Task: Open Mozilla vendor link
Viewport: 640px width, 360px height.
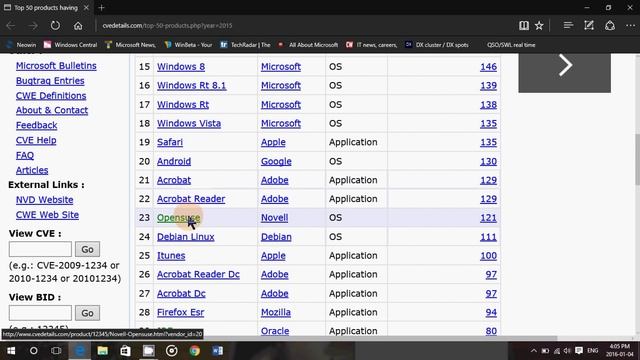Action: pyautogui.click(x=276, y=312)
